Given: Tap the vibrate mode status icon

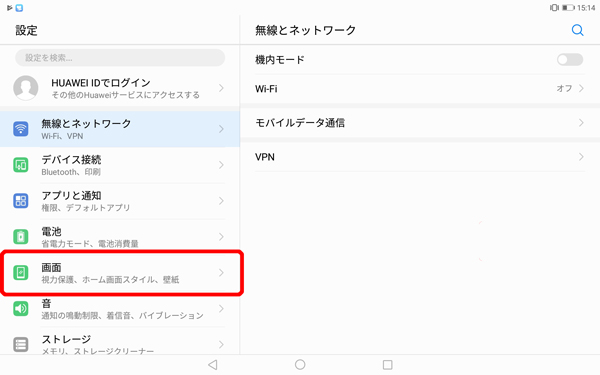Looking at the screenshot, I should point(554,8).
